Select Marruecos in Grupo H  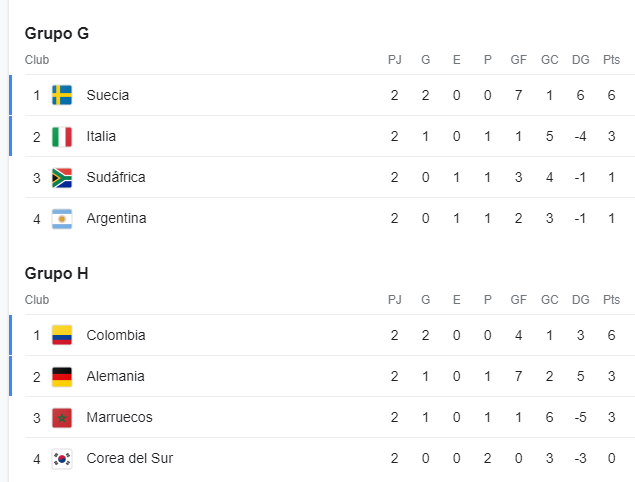119,417
